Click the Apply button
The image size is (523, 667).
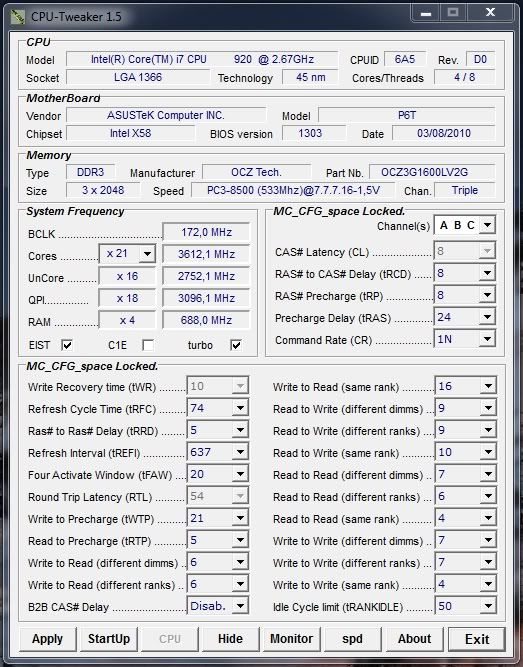click(x=48, y=639)
